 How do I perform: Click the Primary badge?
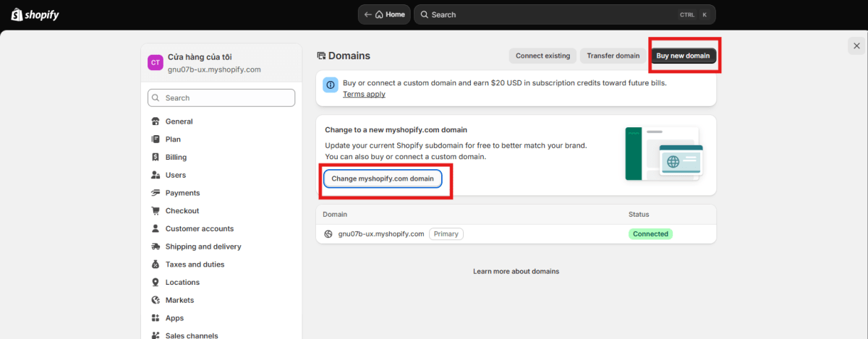(x=446, y=234)
